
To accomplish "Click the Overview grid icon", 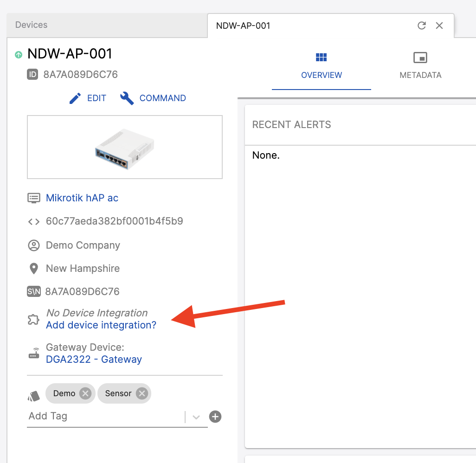I will (x=321, y=57).
